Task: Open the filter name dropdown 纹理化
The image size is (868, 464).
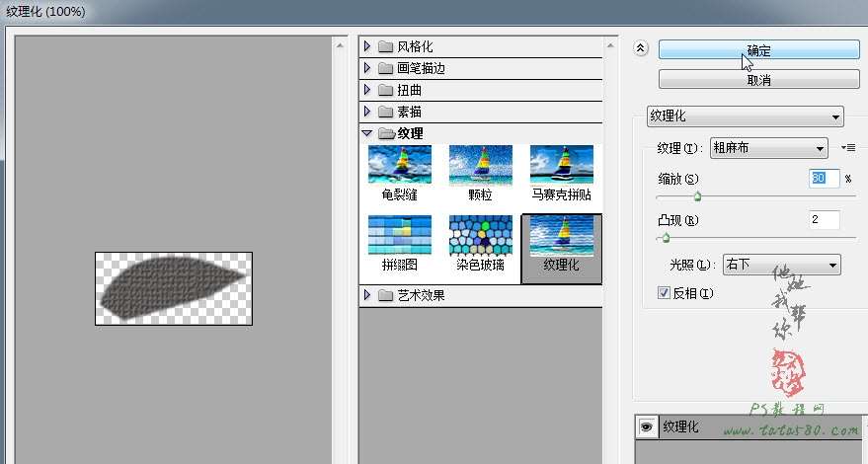Action: tap(745, 116)
